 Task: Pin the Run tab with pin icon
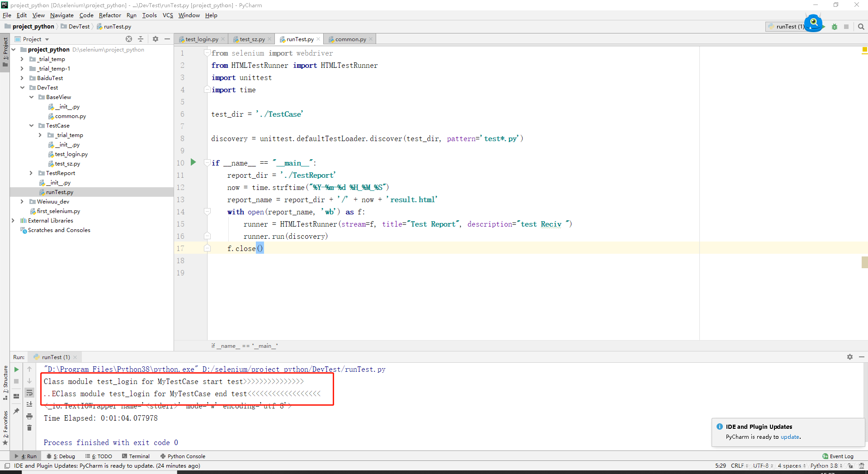17,411
